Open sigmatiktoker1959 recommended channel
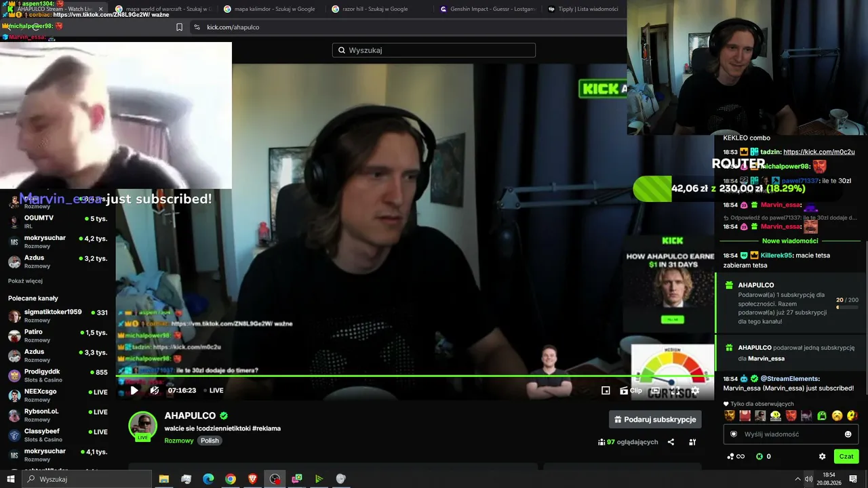The image size is (868, 488). pos(58,316)
